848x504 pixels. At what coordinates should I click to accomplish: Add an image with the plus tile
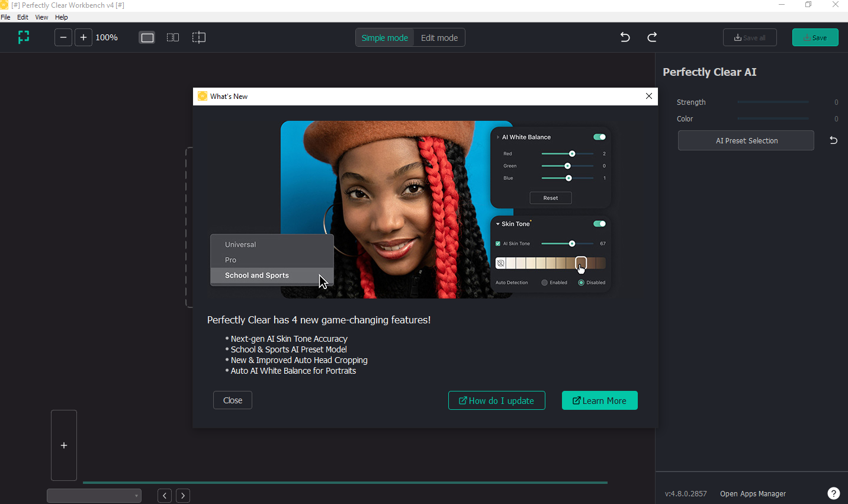pyautogui.click(x=64, y=445)
